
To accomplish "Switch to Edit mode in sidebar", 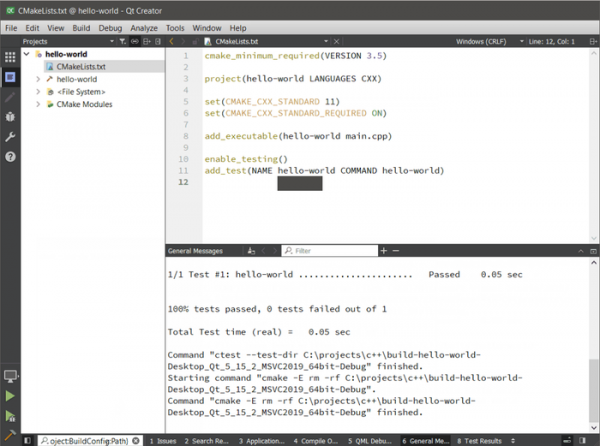I will click(x=10, y=77).
